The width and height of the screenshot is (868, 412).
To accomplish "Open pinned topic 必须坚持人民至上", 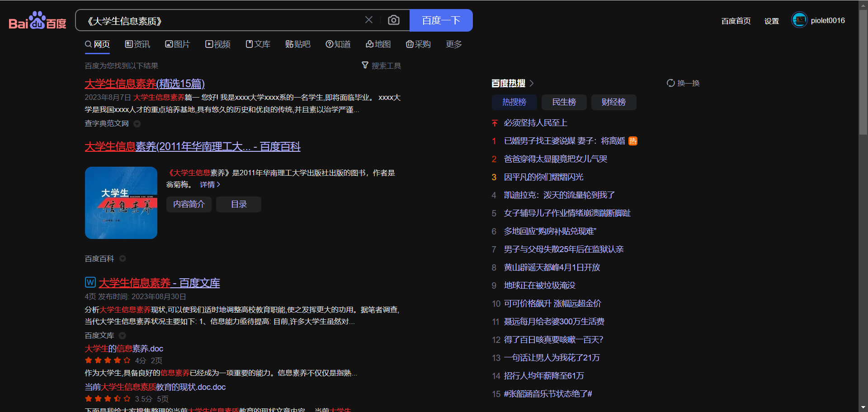I will click(536, 123).
